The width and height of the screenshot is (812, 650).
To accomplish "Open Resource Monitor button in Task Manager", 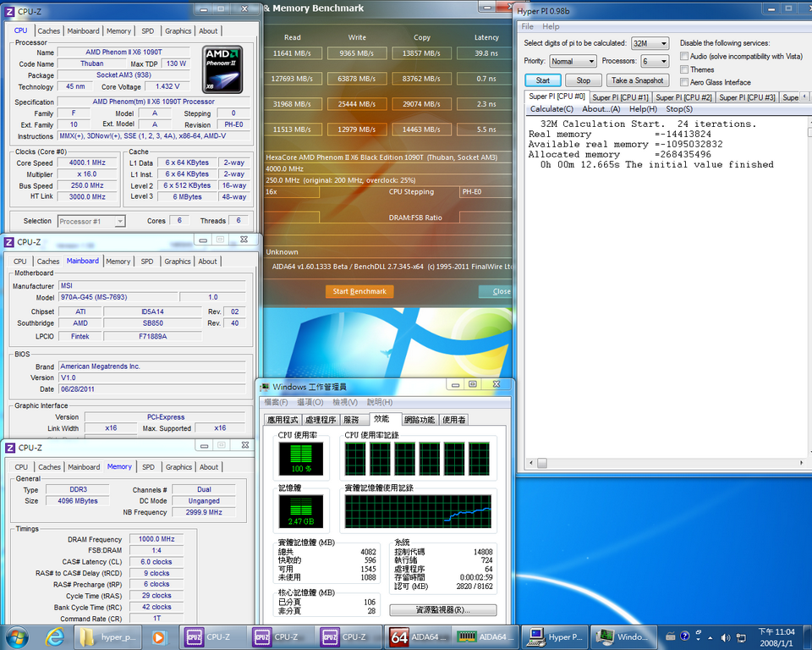I will (x=442, y=610).
